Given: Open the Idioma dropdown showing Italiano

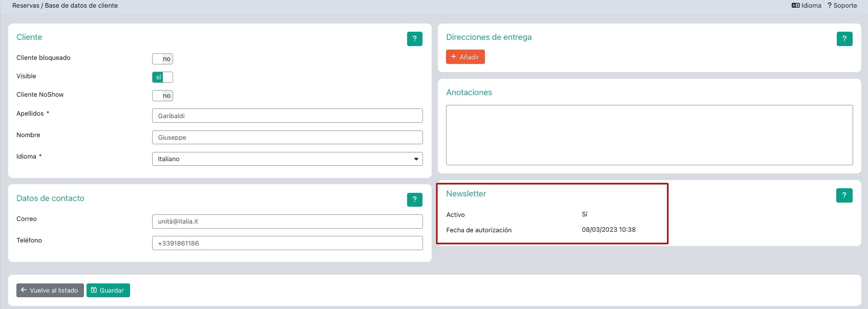Looking at the screenshot, I should pyautogui.click(x=287, y=159).
